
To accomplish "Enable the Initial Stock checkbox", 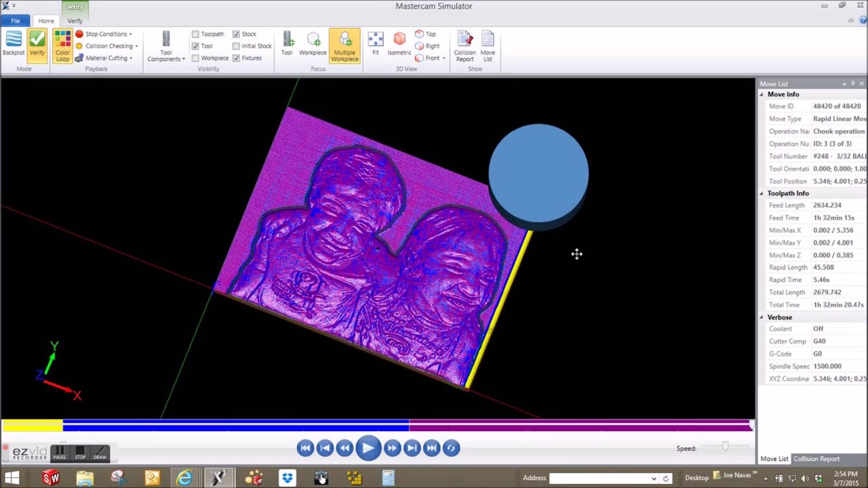I will coord(236,46).
